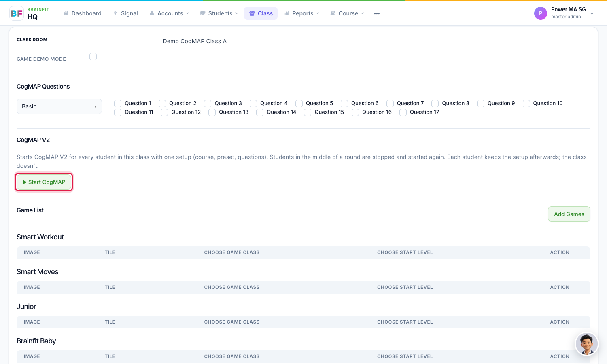
Task: Enable the Question 7 checkbox
Action: (390, 104)
